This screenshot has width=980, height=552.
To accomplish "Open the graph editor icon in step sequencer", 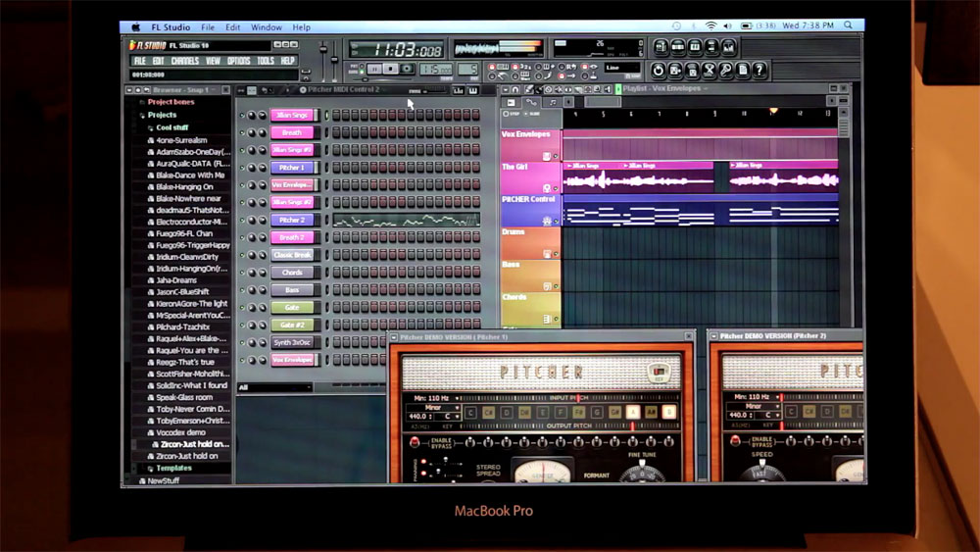I will [x=458, y=90].
